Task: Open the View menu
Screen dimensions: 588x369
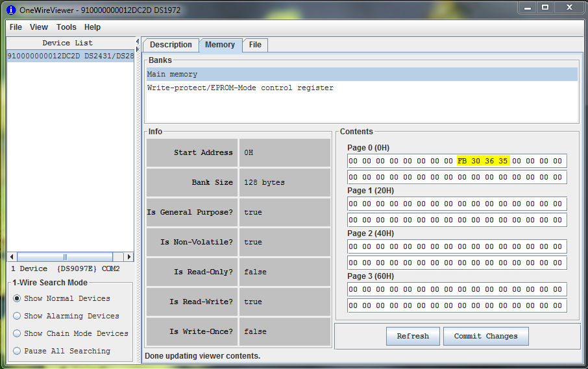Action: pyautogui.click(x=39, y=27)
